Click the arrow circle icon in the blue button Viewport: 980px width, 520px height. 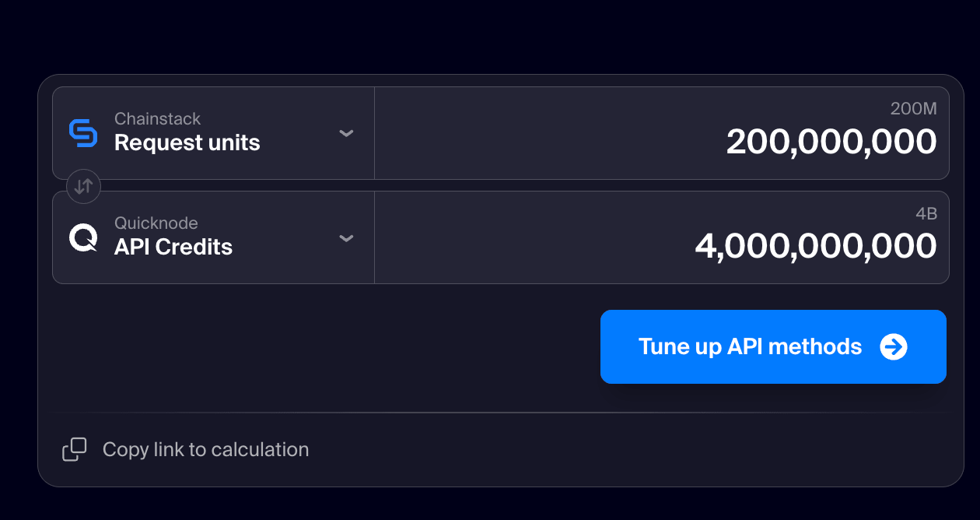tap(894, 347)
